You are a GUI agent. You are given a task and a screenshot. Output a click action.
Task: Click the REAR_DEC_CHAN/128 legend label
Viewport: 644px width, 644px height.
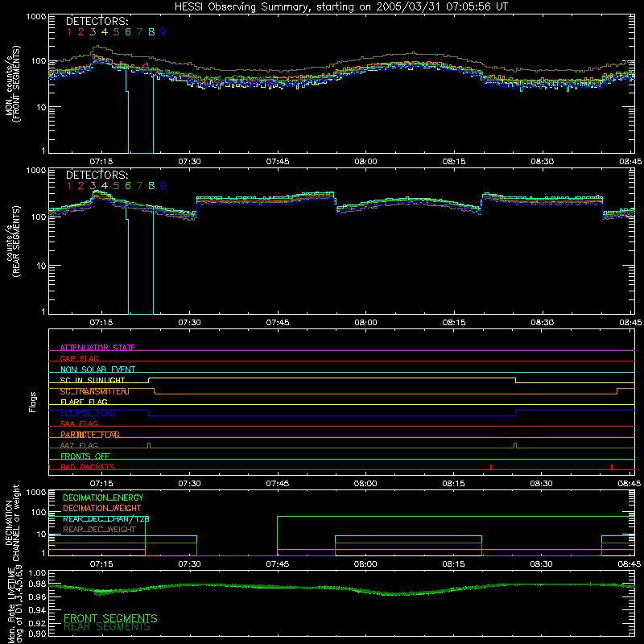point(106,519)
